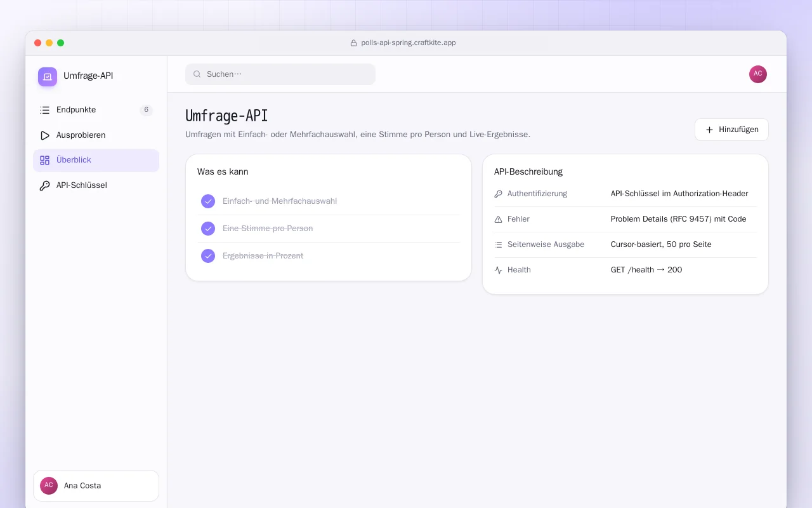This screenshot has width=812, height=508.
Task: Click the Umfrage-API logo icon
Action: coord(48,77)
